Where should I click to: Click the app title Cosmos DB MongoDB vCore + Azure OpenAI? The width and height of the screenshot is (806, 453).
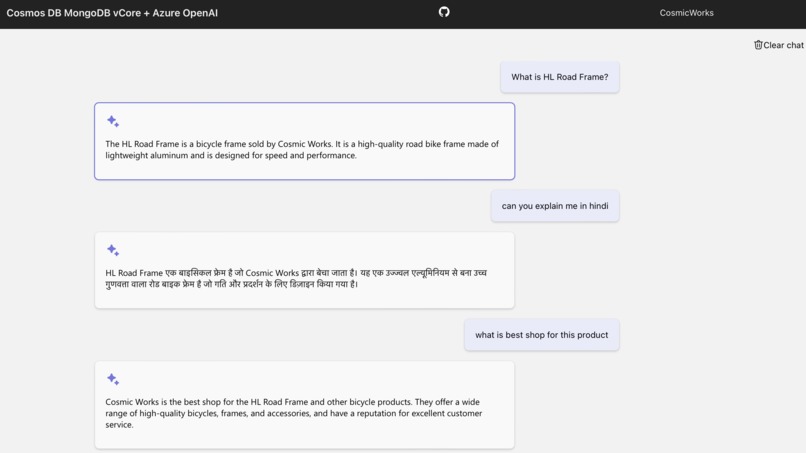click(112, 13)
